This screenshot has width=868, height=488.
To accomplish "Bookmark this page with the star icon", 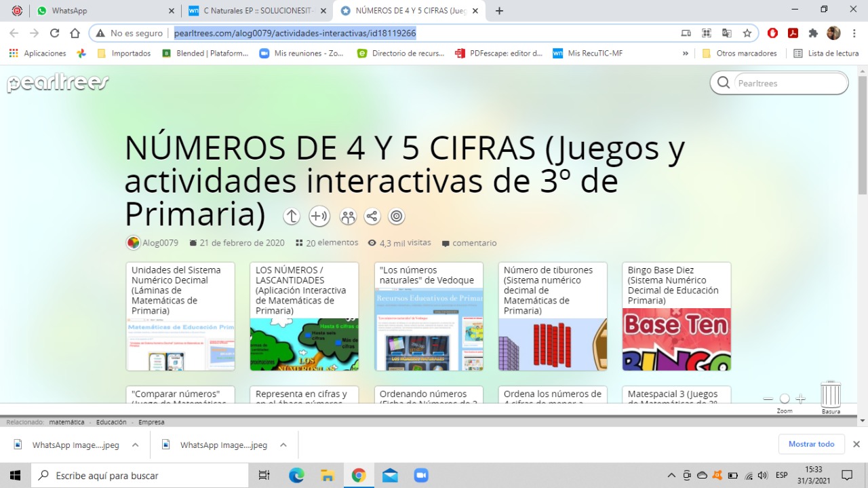I will [747, 33].
